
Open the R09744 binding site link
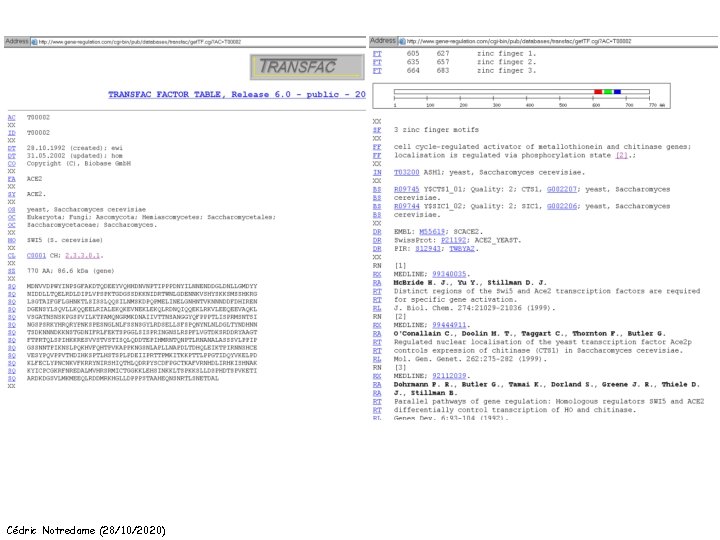pos(406,206)
